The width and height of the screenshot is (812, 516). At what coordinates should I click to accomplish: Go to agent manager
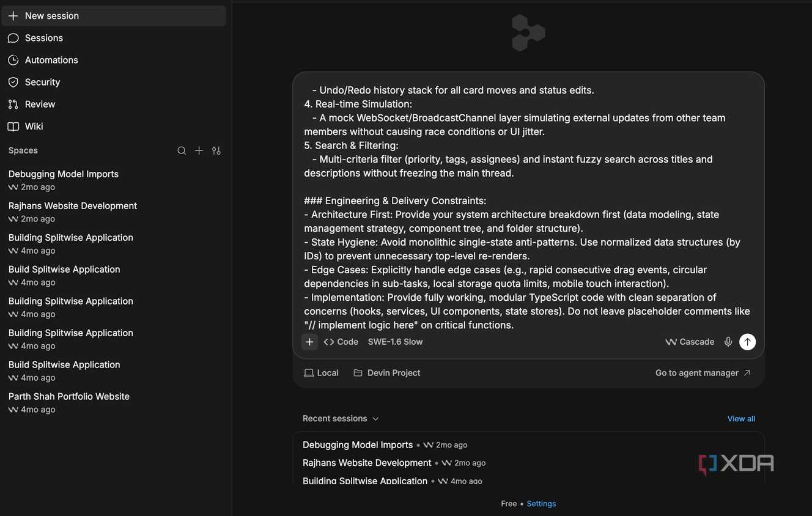pyautogui.click(x=703, y=373)
